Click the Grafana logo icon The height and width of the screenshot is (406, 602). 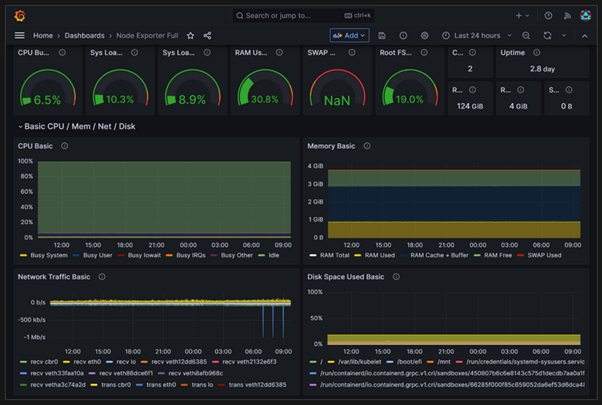(19, 16)
